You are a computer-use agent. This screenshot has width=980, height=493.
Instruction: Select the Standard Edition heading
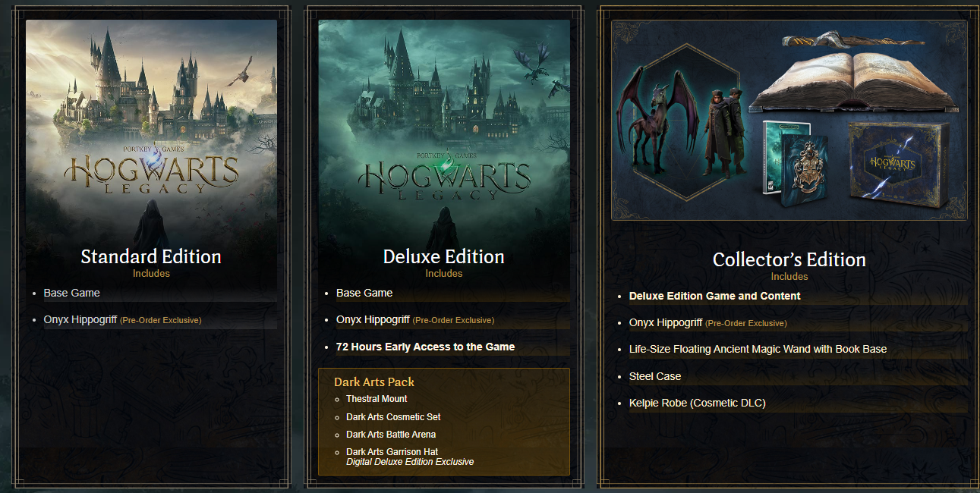click(151, 256)
